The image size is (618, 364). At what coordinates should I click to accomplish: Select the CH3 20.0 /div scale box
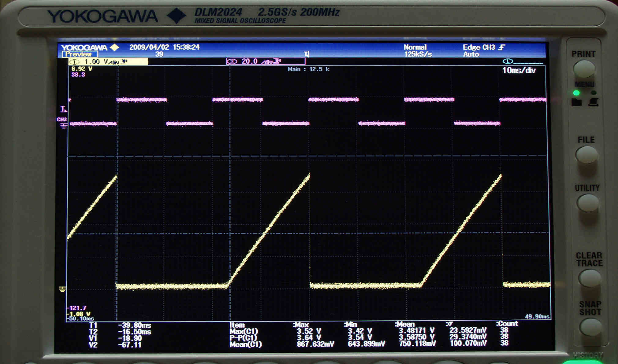[265, 62]
